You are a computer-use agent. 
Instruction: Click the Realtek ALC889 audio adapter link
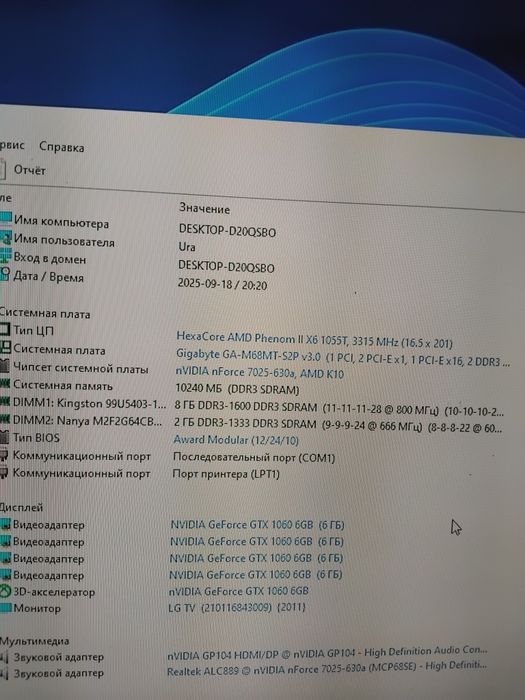[x=327, y=669]
